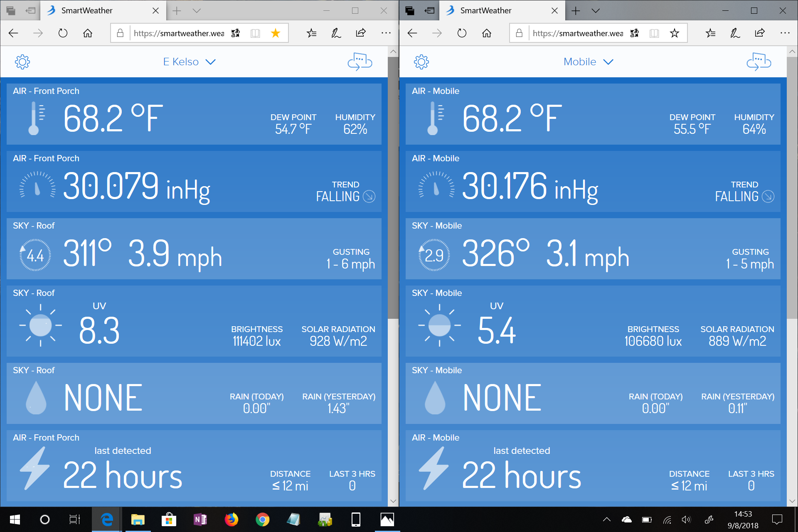798x532 pixels.
Task: View site lock info in left browser
Action: 120,33
